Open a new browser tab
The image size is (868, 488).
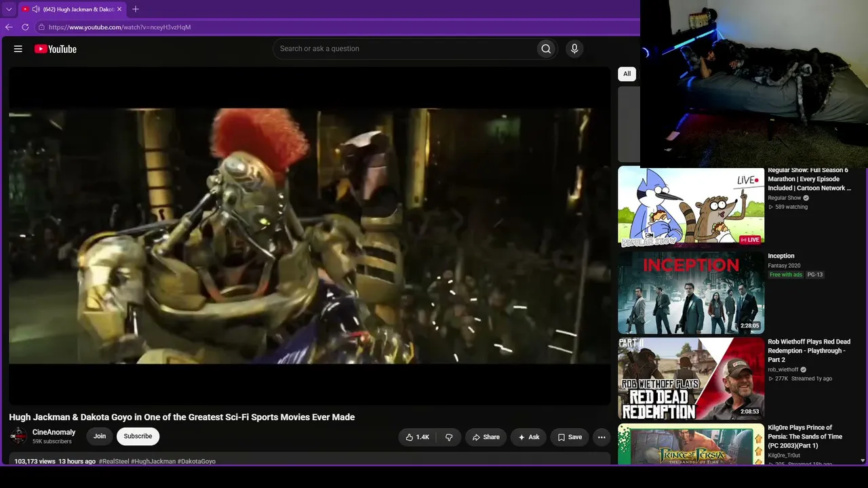point(136,9)
